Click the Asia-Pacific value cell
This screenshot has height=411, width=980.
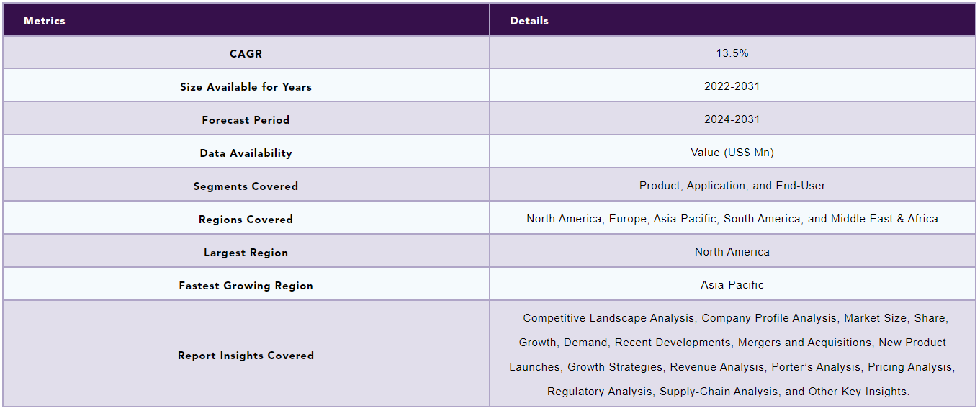[x=732, y=284]
